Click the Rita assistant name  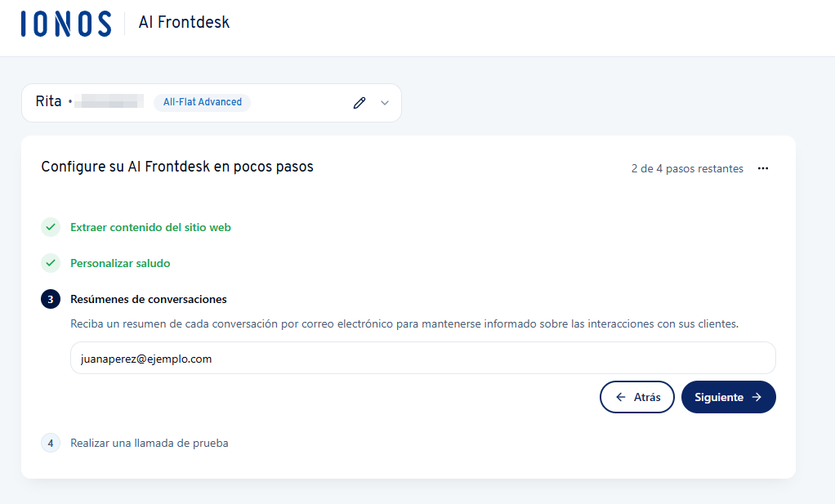click(48, 101)
